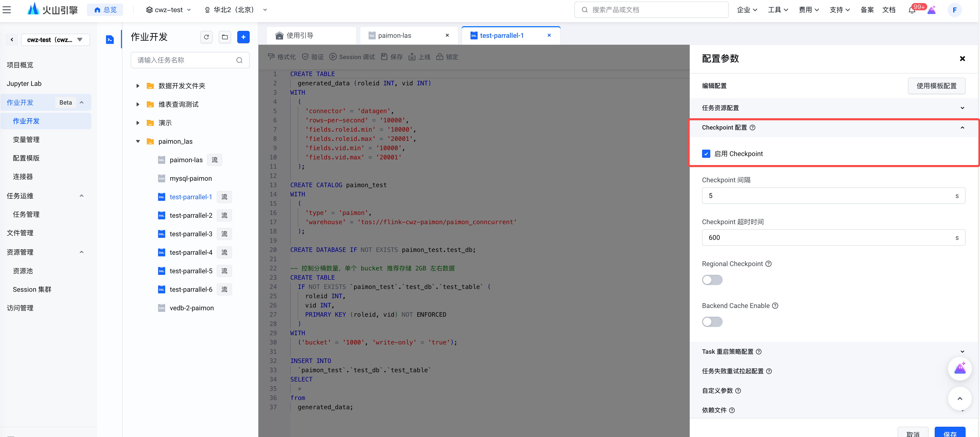
Task: Collapse the 资源管理 sidebar group
Action: [81, 252]
